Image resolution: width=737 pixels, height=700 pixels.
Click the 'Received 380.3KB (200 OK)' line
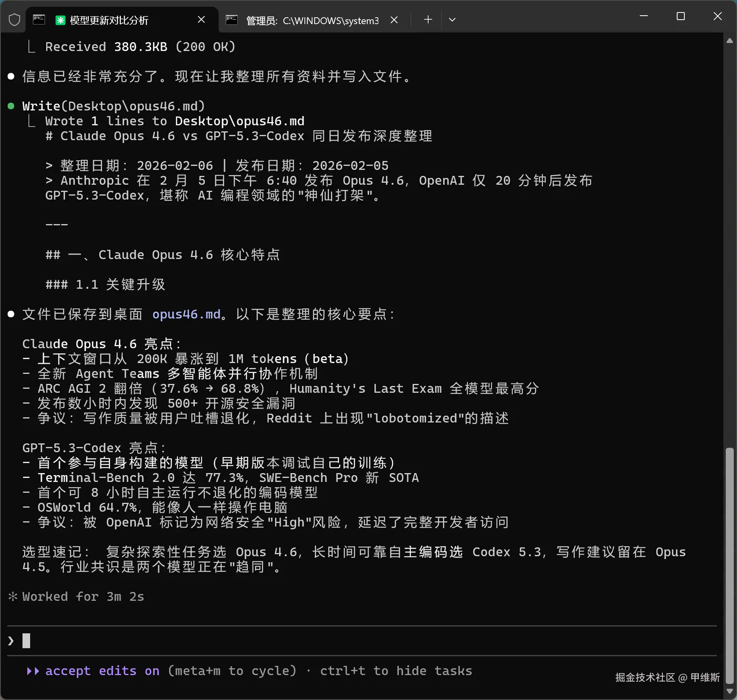point(140,47)
